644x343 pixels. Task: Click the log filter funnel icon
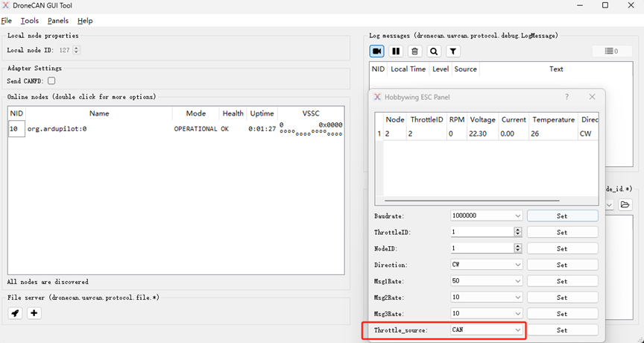pos(453,51)
